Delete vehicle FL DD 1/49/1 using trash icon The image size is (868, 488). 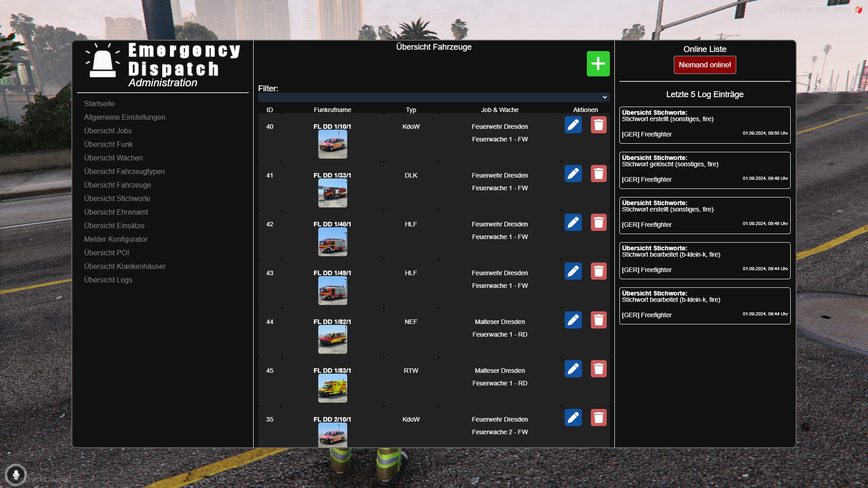[598, 271]
